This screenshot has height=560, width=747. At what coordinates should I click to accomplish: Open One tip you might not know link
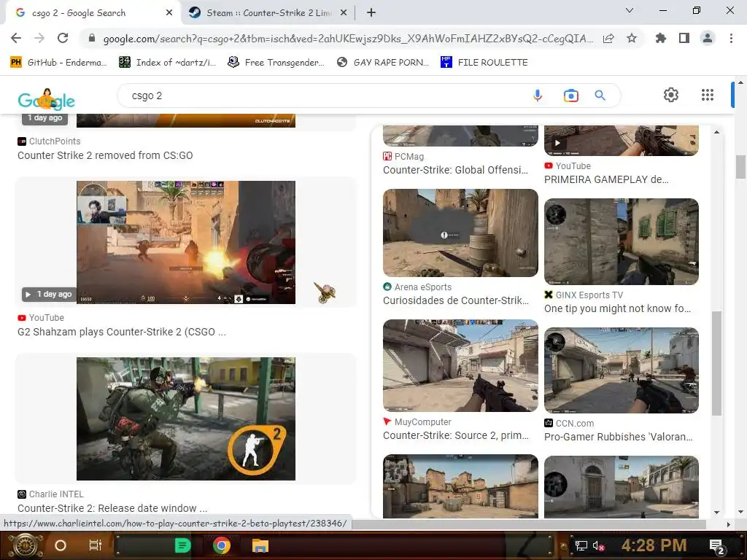click(x=617, y=308)
